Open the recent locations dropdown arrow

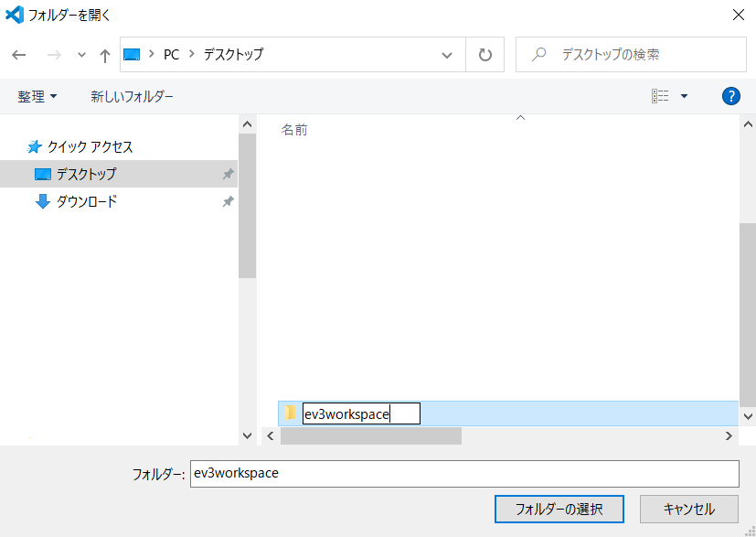tap(82, 55)
